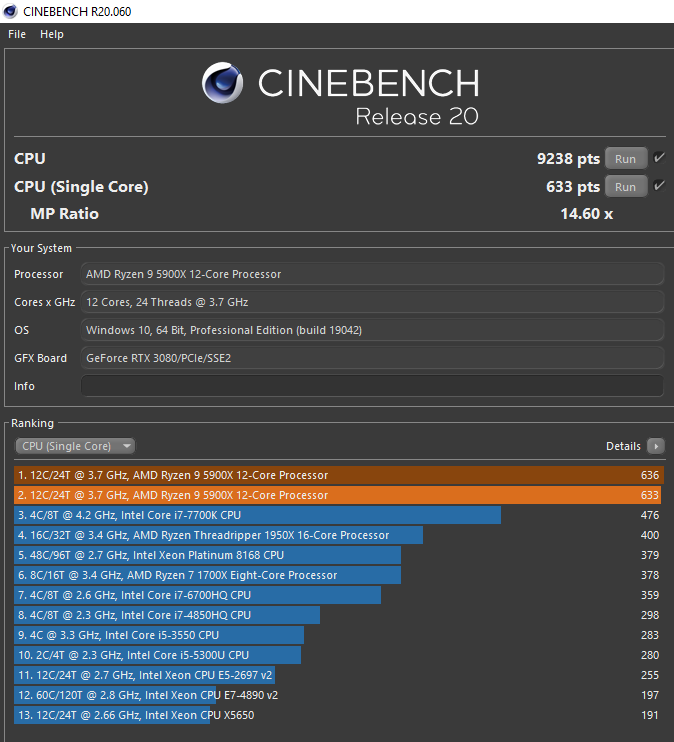Select the Xeon E7-4890 v2 ranking row
This screenshot has width=674, height=742.
click(339, 695)
